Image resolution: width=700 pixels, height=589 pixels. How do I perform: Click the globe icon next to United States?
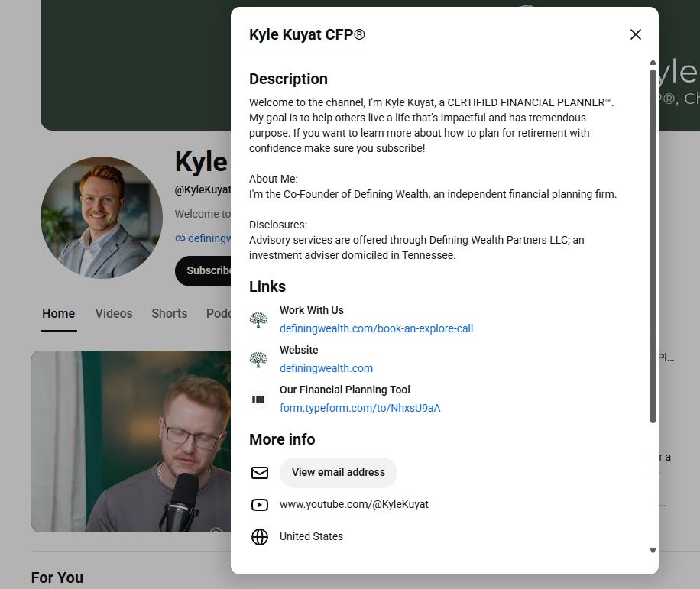tap(259, 537)
